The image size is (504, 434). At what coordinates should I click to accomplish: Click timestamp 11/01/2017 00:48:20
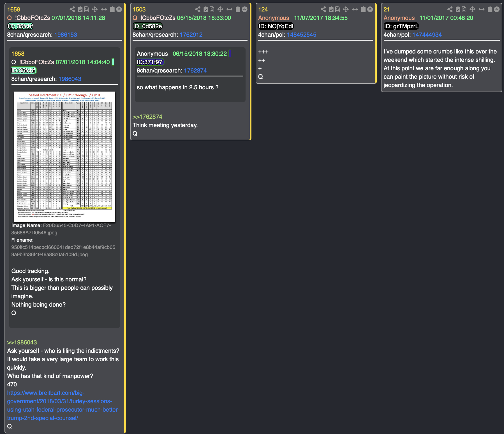tap(446, 18)
